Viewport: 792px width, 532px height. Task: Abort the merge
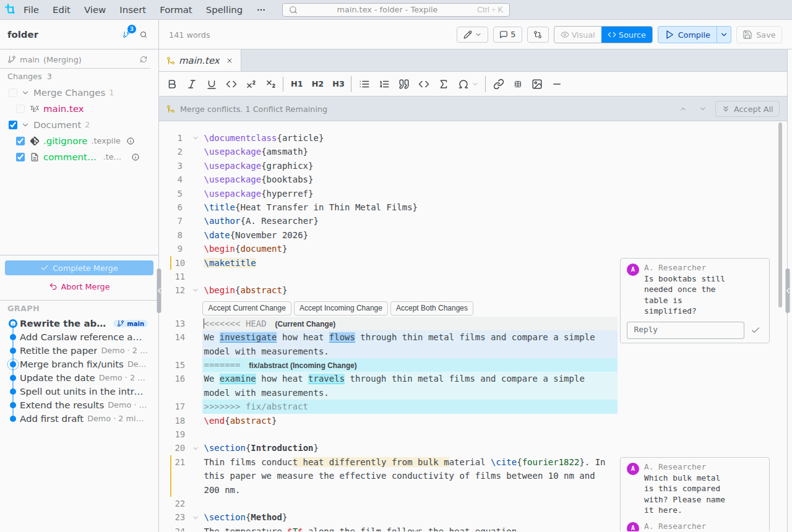tap(79, 287)
